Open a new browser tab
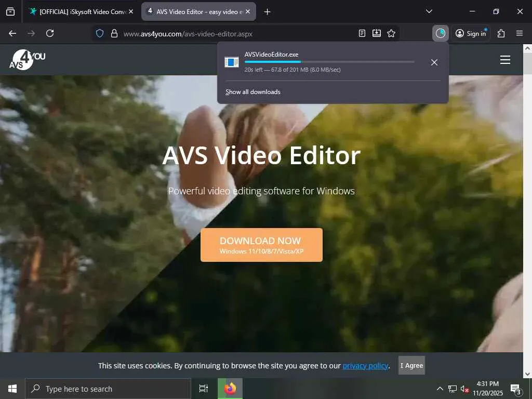The height and width of the screenshot is (399, 532). click(267, 12)
